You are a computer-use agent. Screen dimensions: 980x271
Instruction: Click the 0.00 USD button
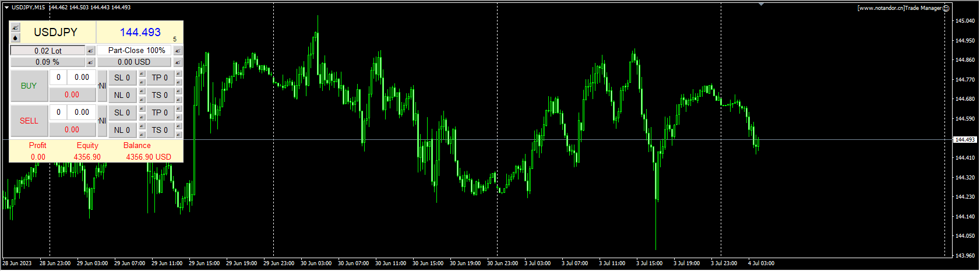[x=135, y=62]
